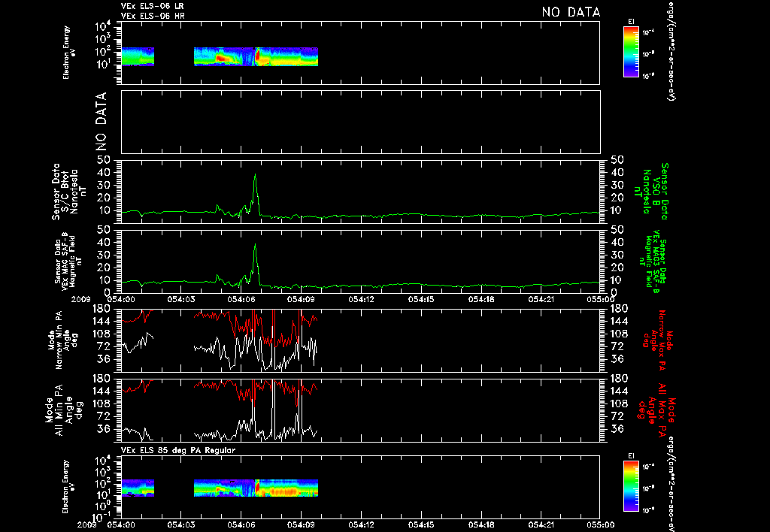This screenshot has height=532, width=770.
Task: Click inside the empty NO DATA plot panel
Action: coord(360,122)
